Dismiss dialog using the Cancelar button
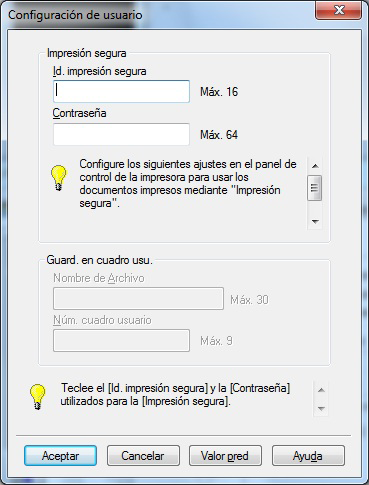Image resolution: width=369 pixels, height=485 pixels. (x=143, y=456)
